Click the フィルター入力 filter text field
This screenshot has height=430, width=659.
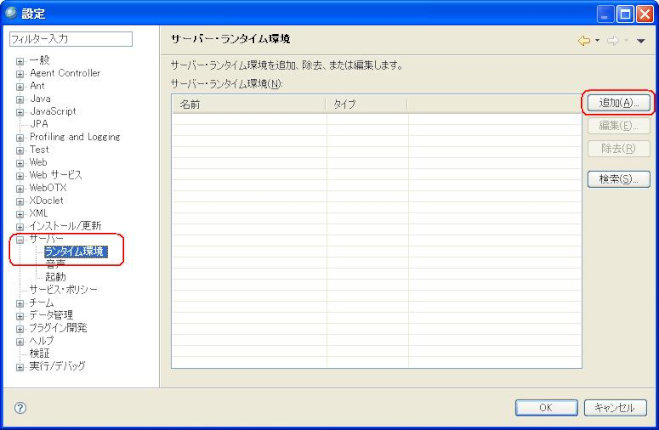coord(70,39)
